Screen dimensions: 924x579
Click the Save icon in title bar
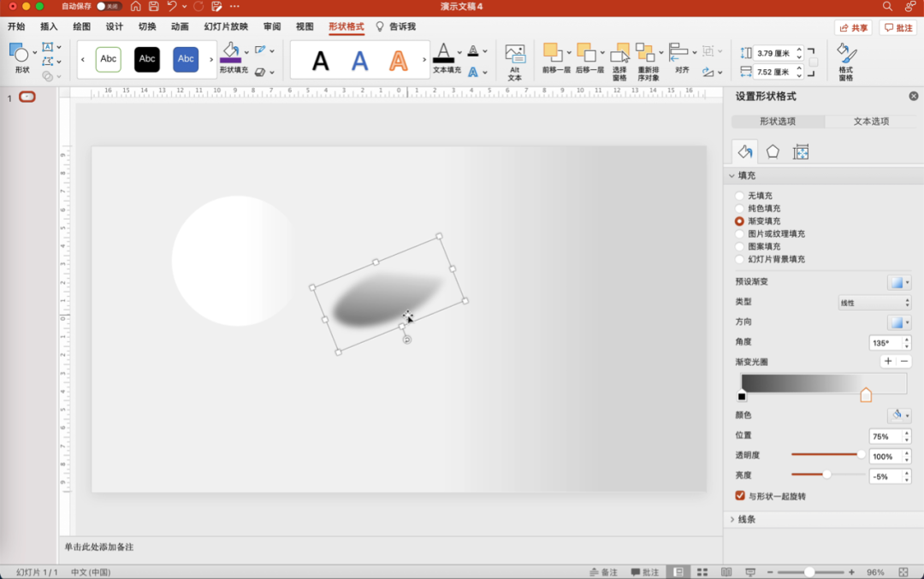click(x=154, y=7)
